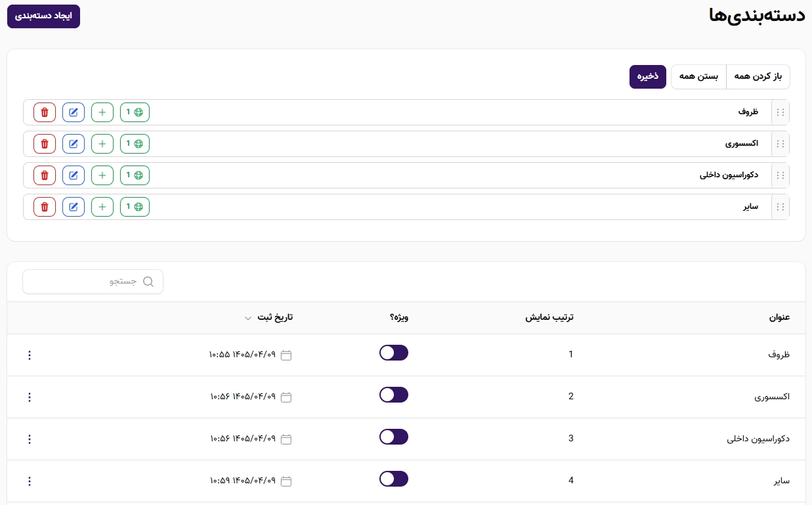Image resolution: width=812 pixels, height=505 pixels.
Task: Click the جستجو search input field
Action: click(93, 282)
